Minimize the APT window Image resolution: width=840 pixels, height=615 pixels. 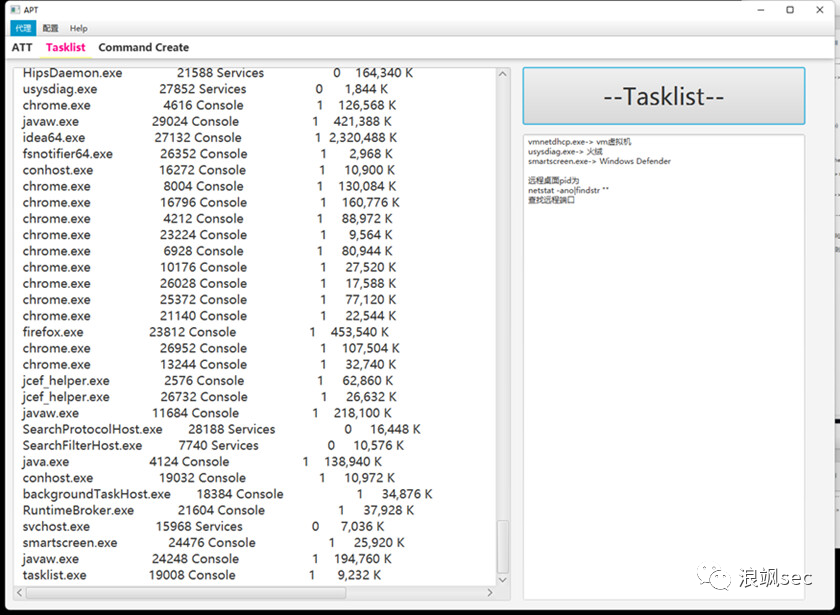click(761, 10)
